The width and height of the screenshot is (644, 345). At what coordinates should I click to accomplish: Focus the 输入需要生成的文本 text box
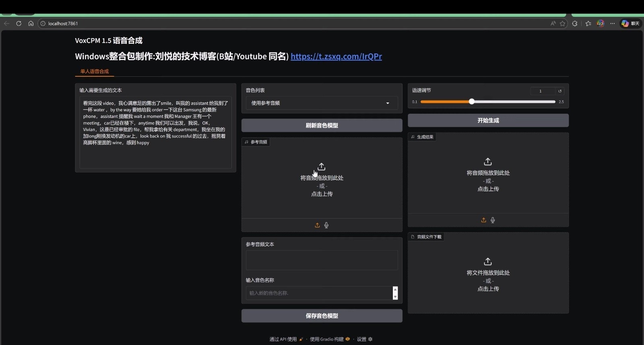point(155,132)
